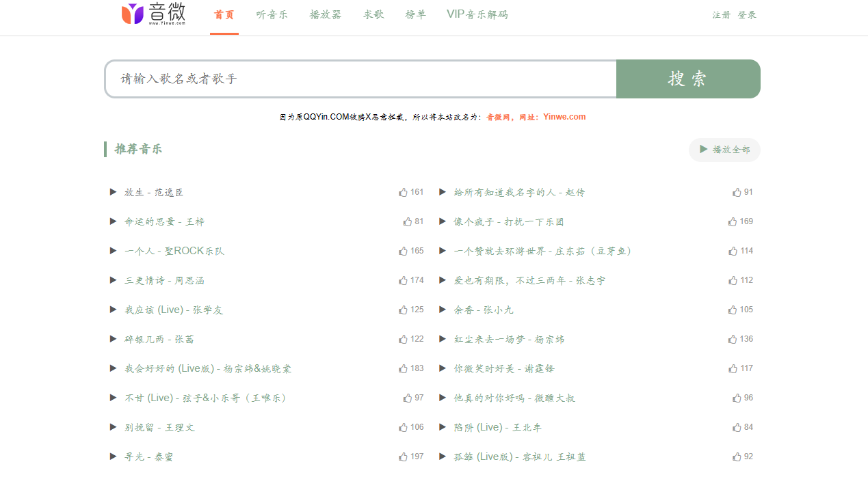Play 像个疯子 - 打扰一下乐团

coord(443,221)
